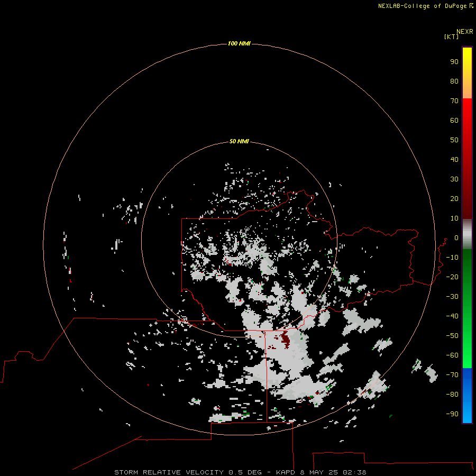Click the [KT] units label
The width and height of the screenshot is (476, 476).
[x=451, y=36]
